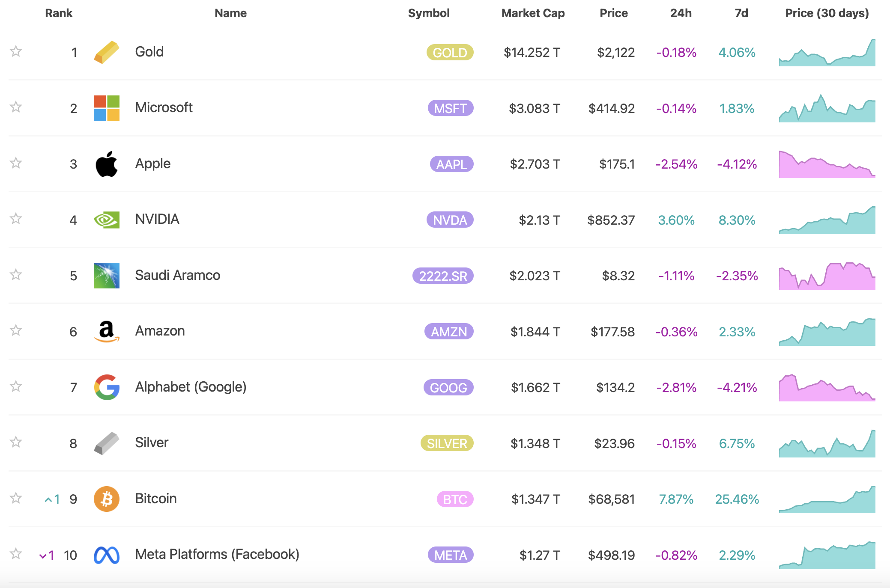Click the Amazon logo icon
The image size is (890, 588).
tap(106, 332)
